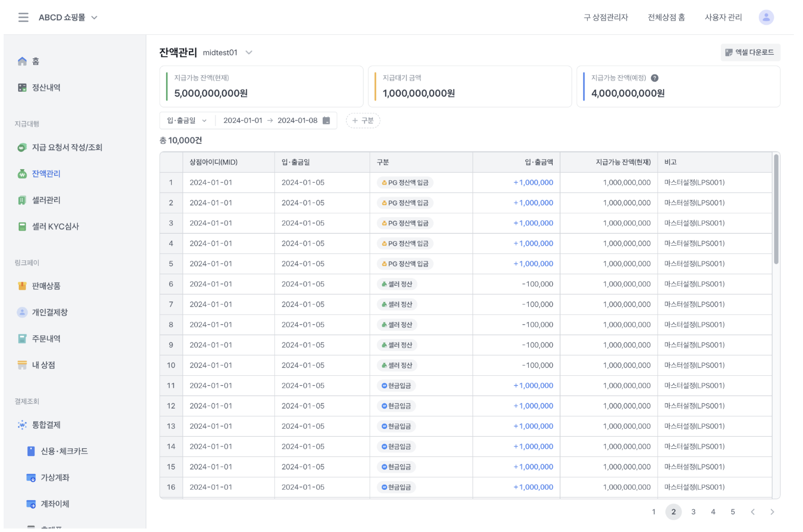The width and height of the screenshot is (803, 532).
Task: Add a 구분 filter chip
Action: 363,121
